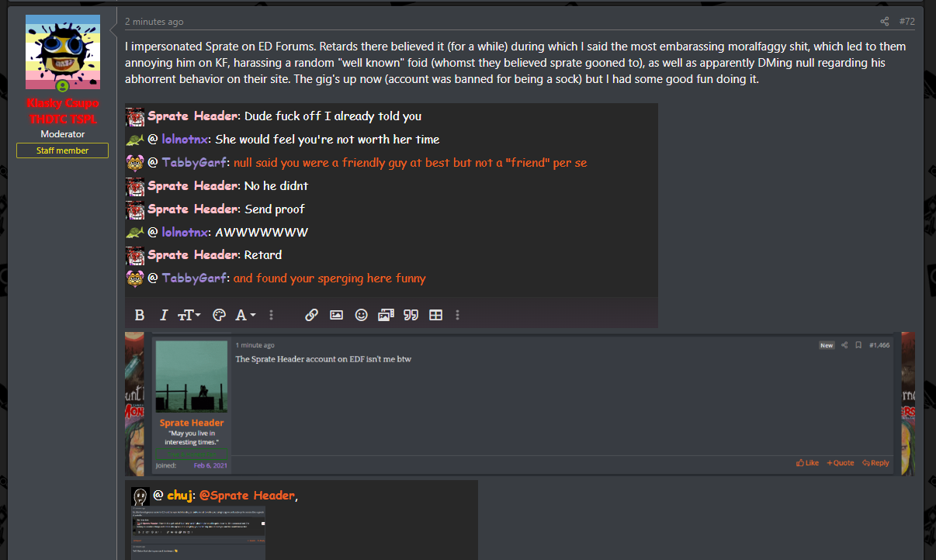The height and width of the screenshot is (560, 936).
Task: Open the #72 post permalink
Action: pyautogui.click(x=907, y=21)
